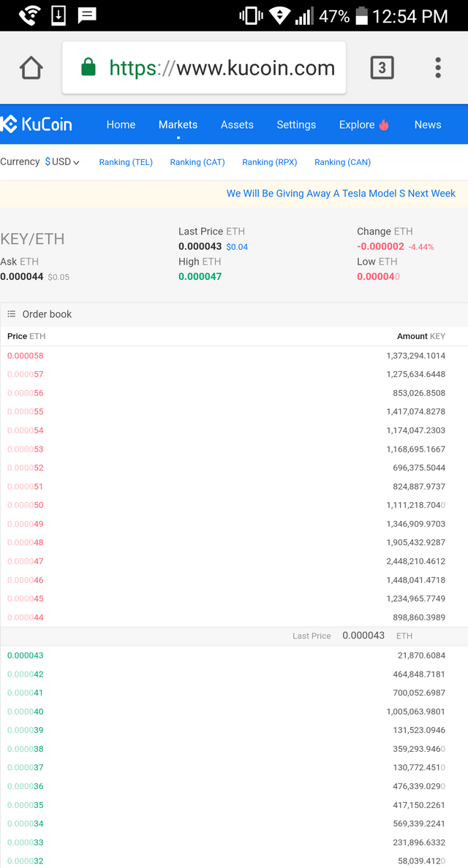The height and width of the screenshot is (868, 468).
Task: Navigate to the Home menu item
Action: click(x=121, y=125)
